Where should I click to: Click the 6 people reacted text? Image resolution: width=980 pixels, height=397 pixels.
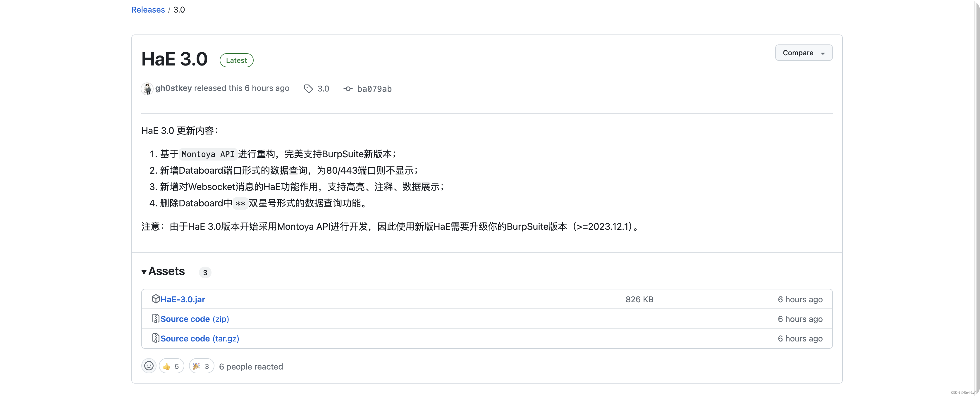251,366
